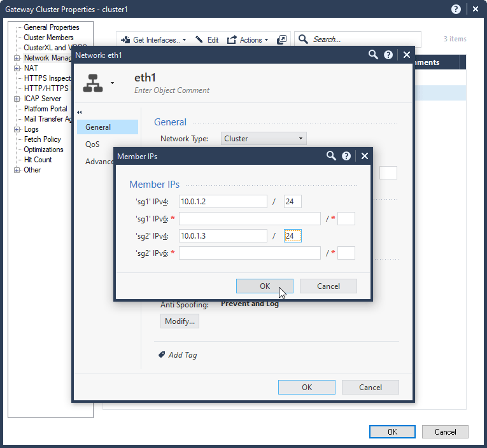487x448 pixels.
Task: Expand the ICAP Server tree node
Action: pos(17,99)
